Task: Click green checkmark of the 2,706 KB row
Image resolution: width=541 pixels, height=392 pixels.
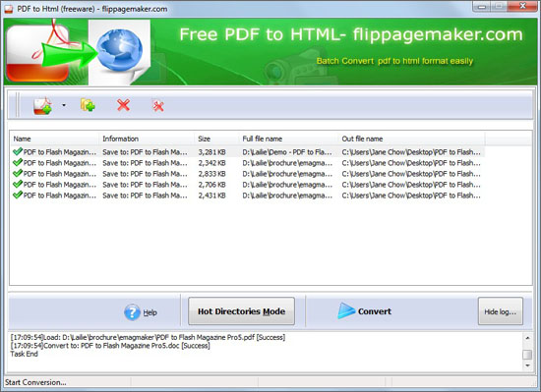Action: (x=18, y=184)
